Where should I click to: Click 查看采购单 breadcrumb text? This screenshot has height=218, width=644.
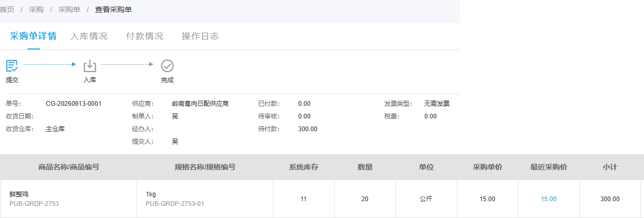114,9
